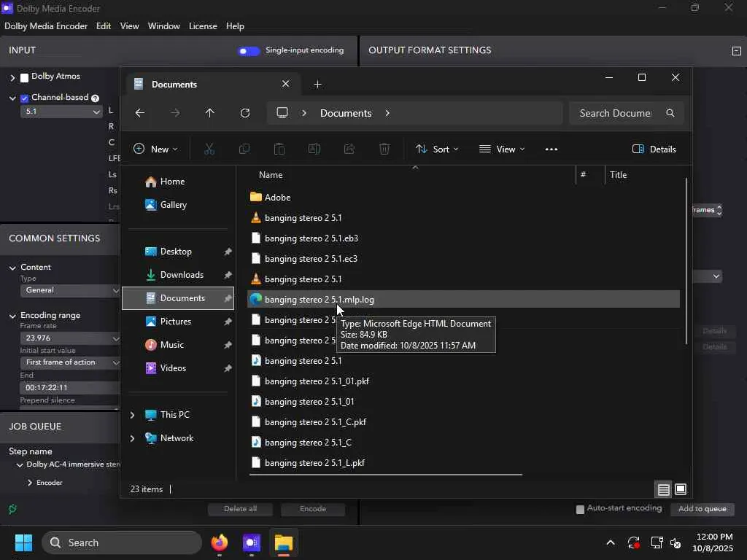Screen dimensions: 747x560
Task: Click File Explorer taskbar icon
Action: tap(284, 542)
